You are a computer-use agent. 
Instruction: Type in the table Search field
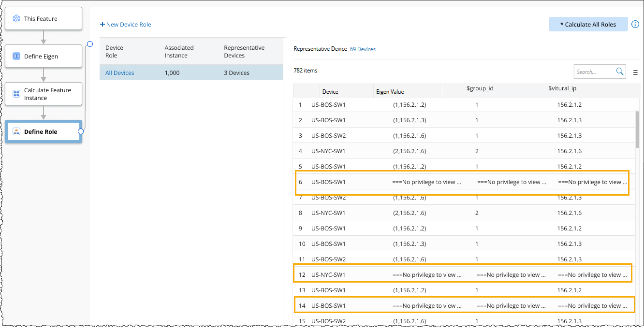tap(594, 72)
